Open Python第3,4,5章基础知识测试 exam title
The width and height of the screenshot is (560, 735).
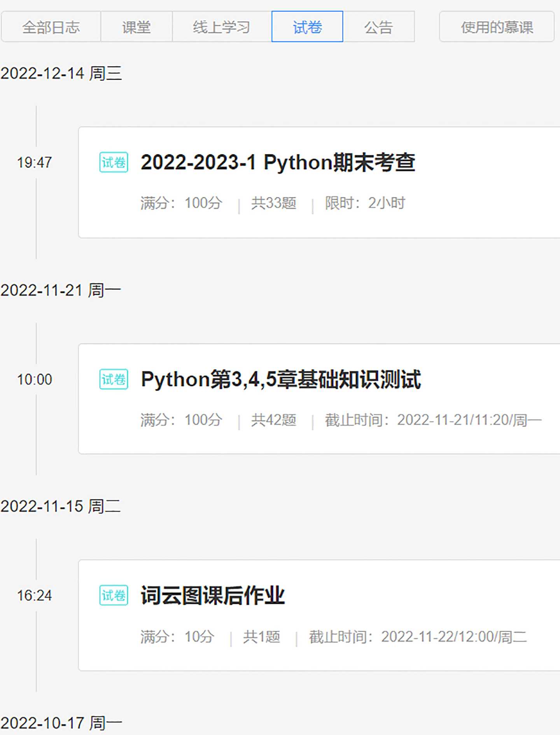coord(281,379)
